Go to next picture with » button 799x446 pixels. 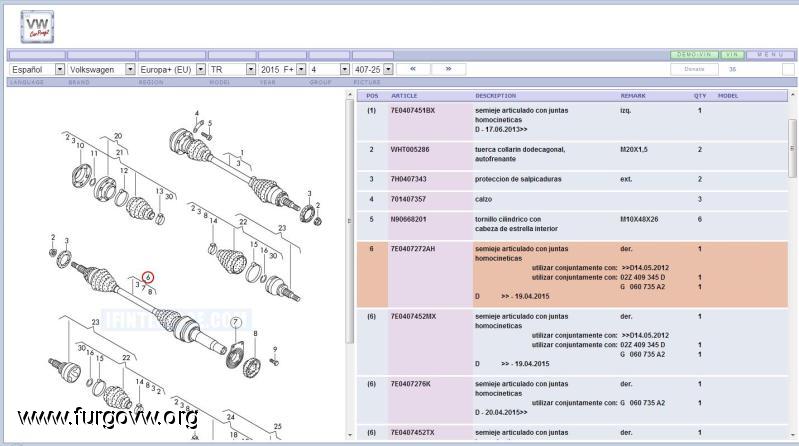[x=448, y=69]
